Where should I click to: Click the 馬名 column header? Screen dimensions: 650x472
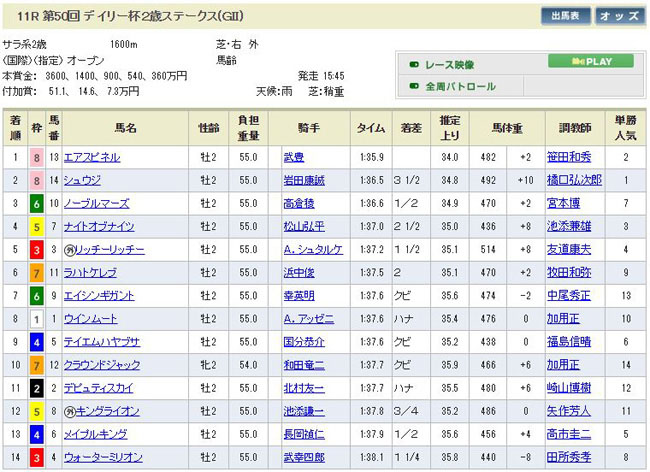[x=125, y=128]
